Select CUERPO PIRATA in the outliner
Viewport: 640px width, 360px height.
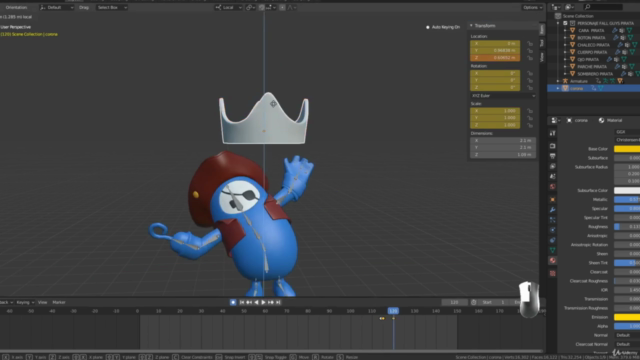point(592,52)
